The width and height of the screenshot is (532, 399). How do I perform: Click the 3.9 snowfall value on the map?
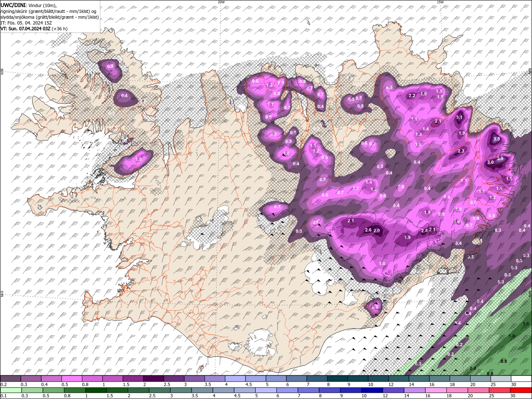[500, 158]
